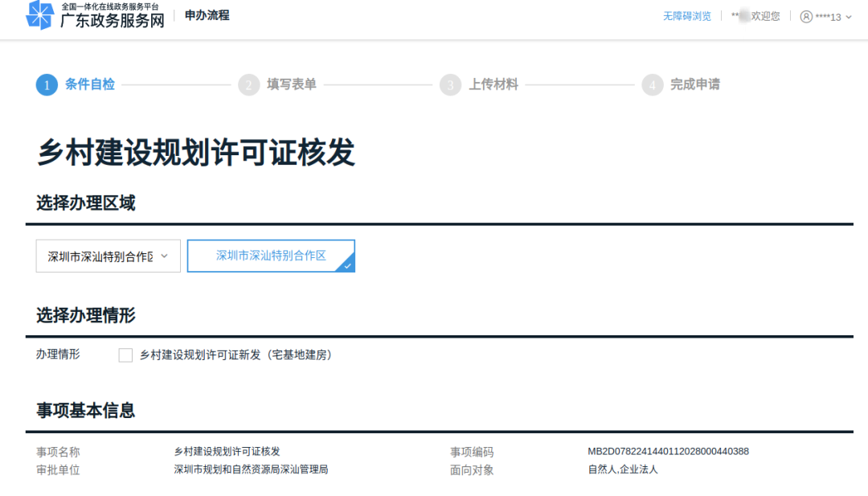Click step 2 circle for 填写表单
The height and width of the screenshot is (496, 868).
point(248,84)
